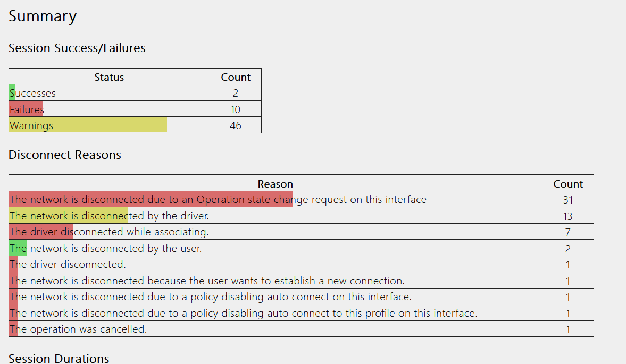This screenshot has height=364, width=626.
Task: Click the Warnings count 46
Action: pyautogui.click(x=236, y=125)
